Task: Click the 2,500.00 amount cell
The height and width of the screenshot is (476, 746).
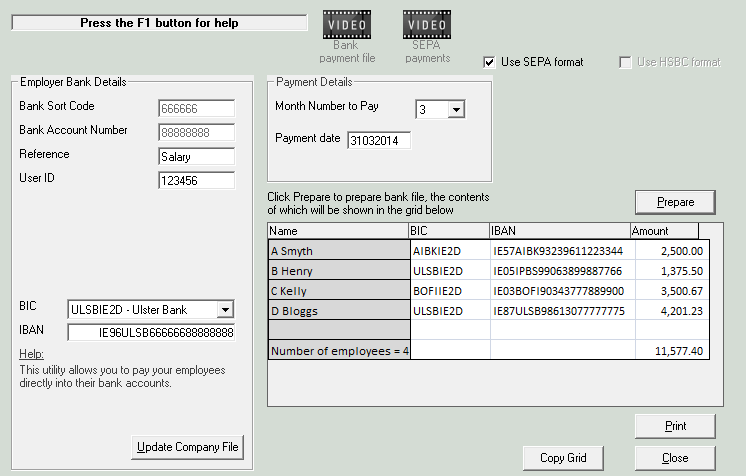Action: pyautogui.click(x=672, y=251)
